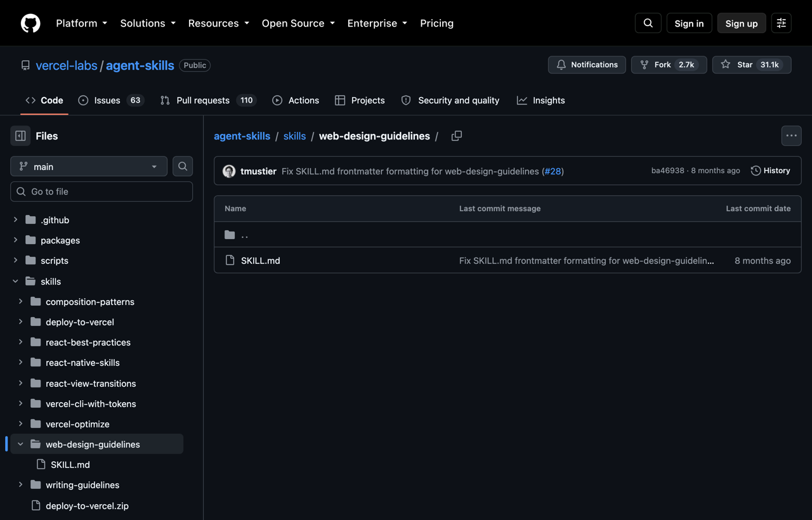This screenshot has height=520, width=812.
Task: Collapse the skills folder chevron
Action: pos(15,281)
